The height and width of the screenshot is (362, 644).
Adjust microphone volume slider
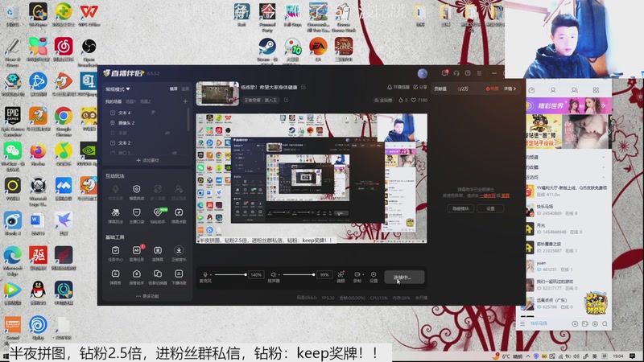pyautogui.click(x=230, y=274)
